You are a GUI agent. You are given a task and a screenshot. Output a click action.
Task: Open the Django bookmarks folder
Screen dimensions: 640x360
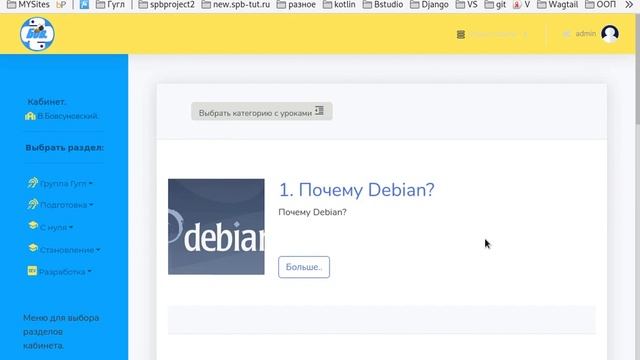click(429, 5)
